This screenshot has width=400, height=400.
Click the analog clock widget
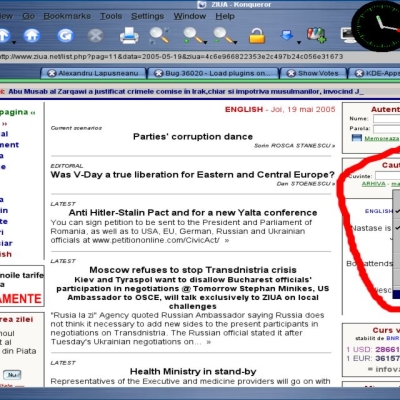click(x=377, y=26)
